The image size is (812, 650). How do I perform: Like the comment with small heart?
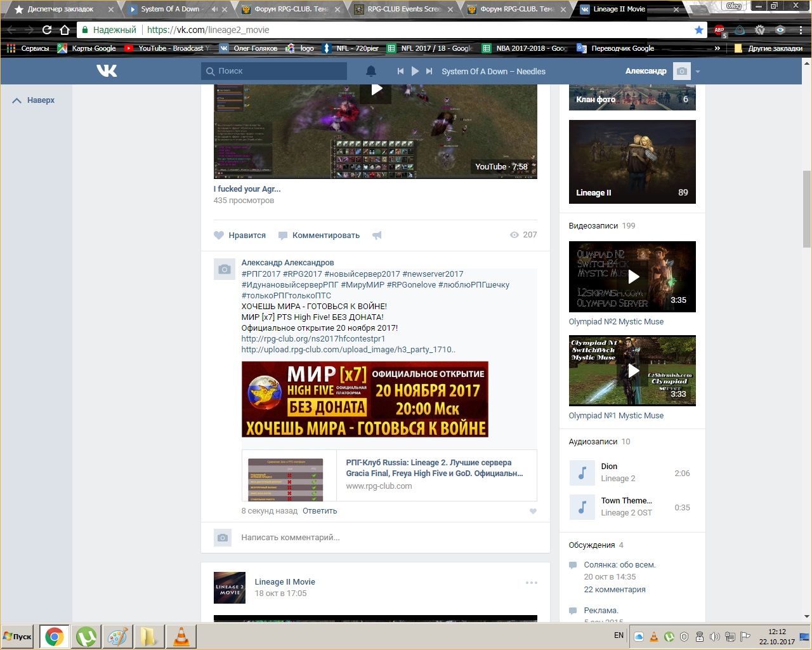tap(533, 511)
